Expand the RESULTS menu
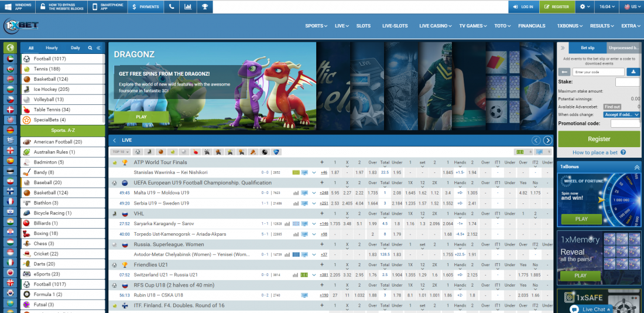Viewport: 644px width, 313px height. tap(602, 26)
